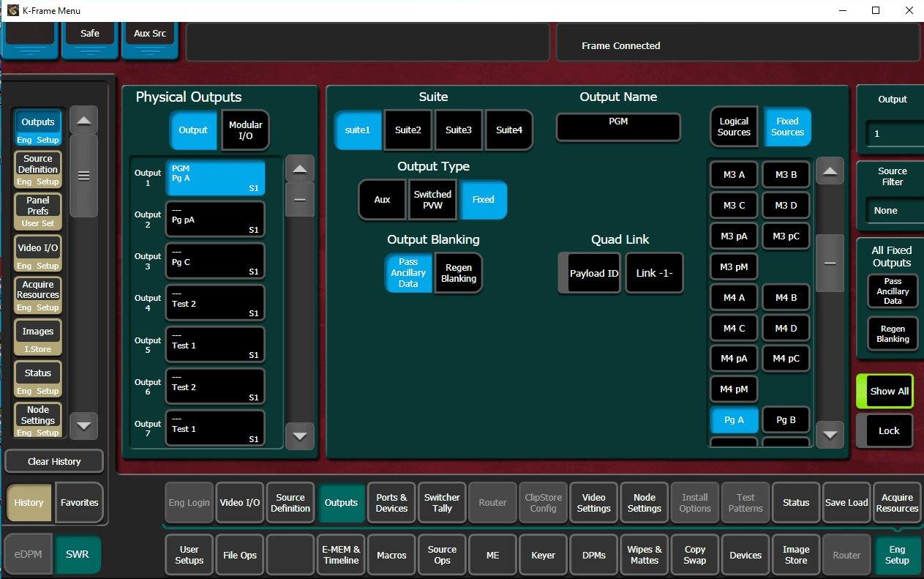Select Suite3
The image size is (924, 579).
[459, 130]
